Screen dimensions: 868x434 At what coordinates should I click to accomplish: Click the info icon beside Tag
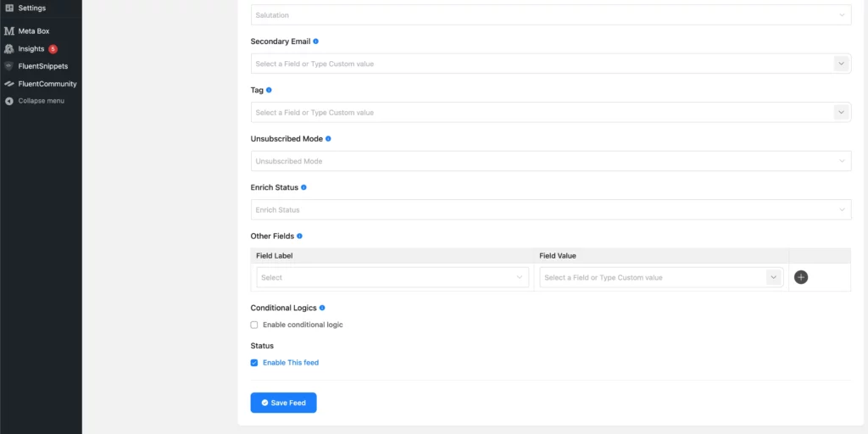[x=269, y=90]
